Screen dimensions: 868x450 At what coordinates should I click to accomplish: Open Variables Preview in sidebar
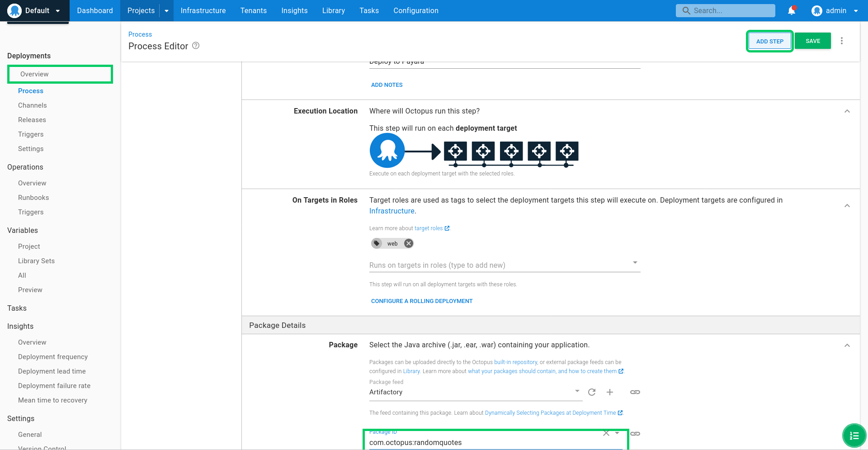tap(30, 290)
